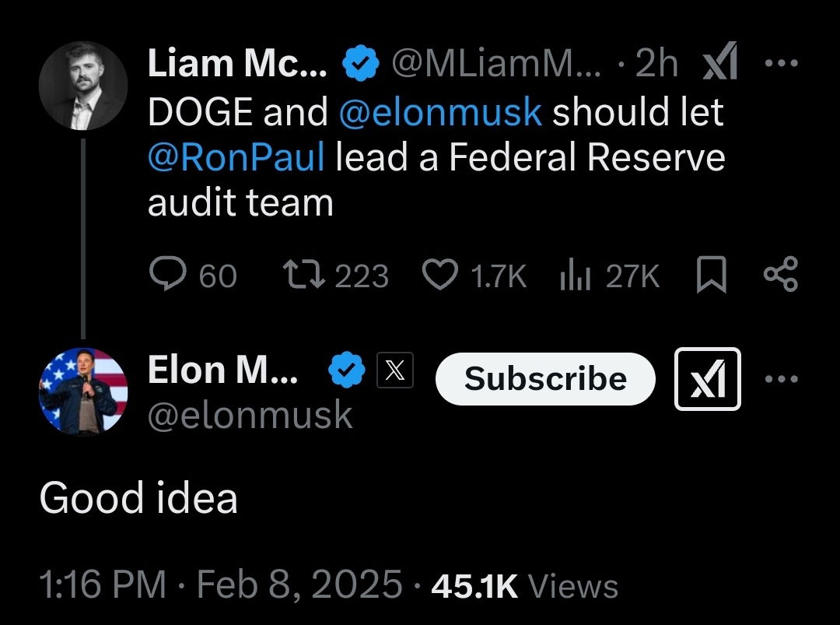Like Liam's post with the heart icon
840x625 pixels.
click(439, 276)
